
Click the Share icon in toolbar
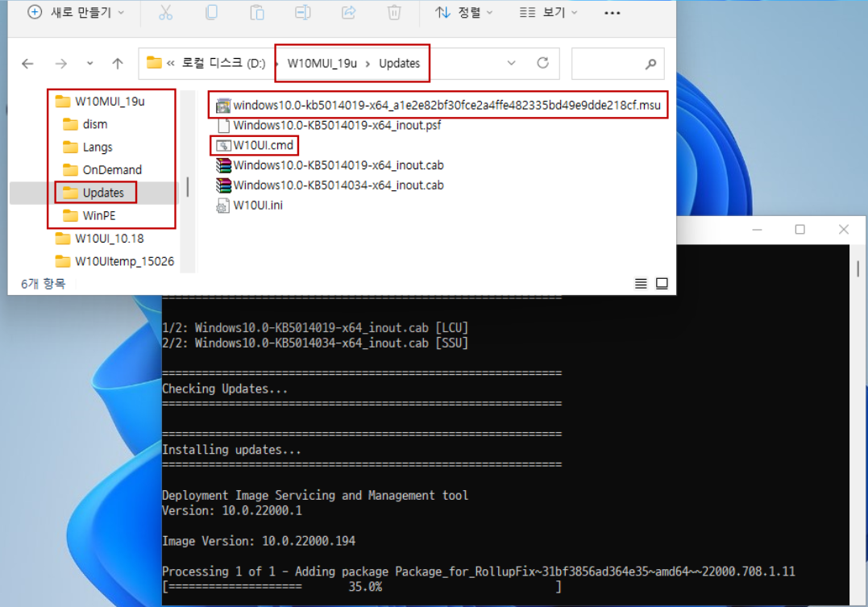coord(348,12)
